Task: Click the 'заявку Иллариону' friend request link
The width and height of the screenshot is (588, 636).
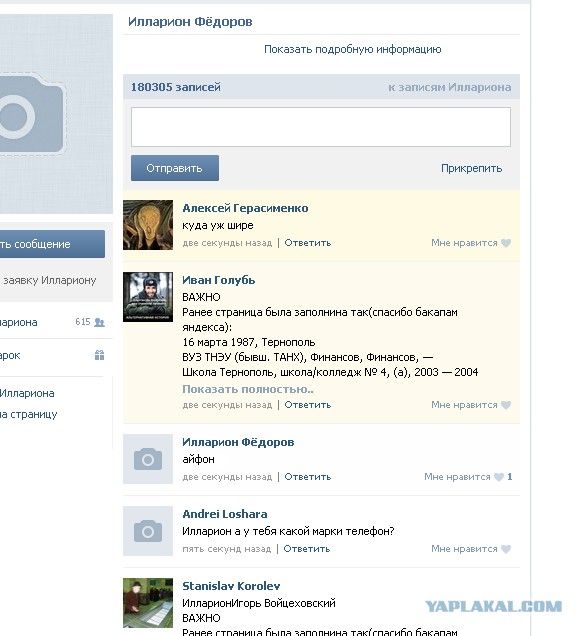Action: [49, 280]
